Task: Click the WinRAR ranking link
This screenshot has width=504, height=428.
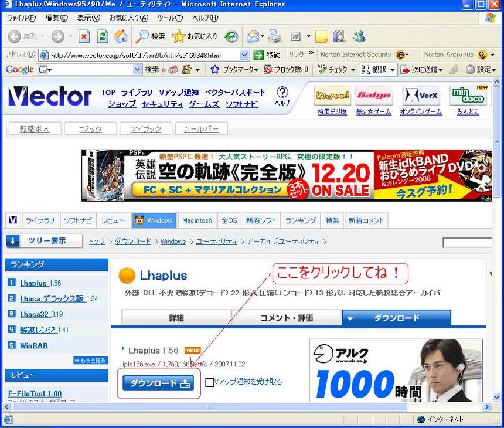Action: [34, 346]
